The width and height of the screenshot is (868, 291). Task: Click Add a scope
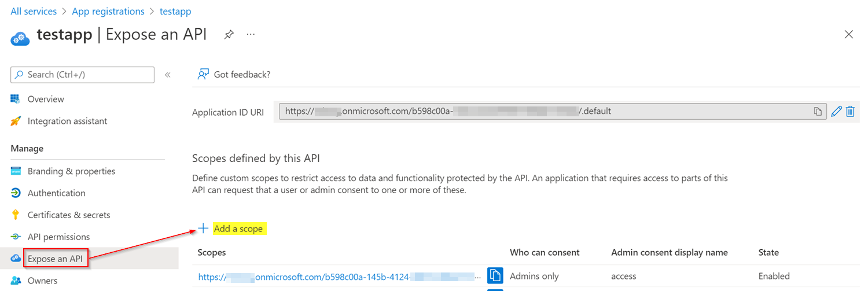[x=238, y=229]
